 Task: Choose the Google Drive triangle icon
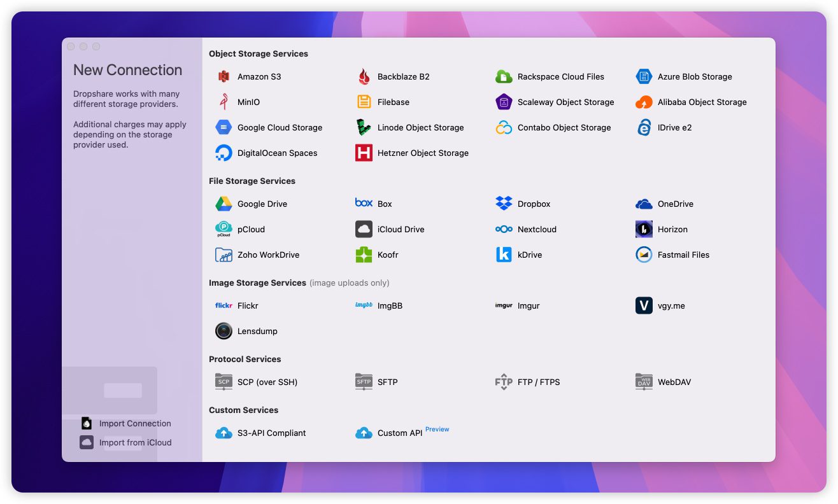224,204
